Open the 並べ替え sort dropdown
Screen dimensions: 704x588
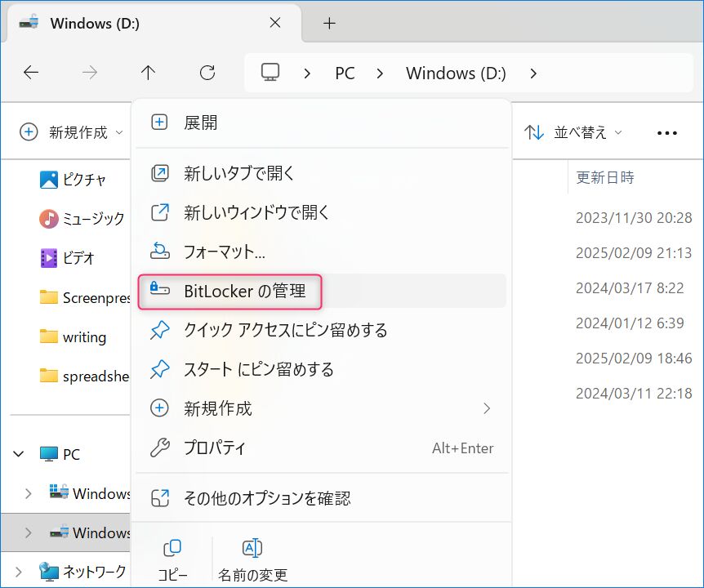coord(573,132)
